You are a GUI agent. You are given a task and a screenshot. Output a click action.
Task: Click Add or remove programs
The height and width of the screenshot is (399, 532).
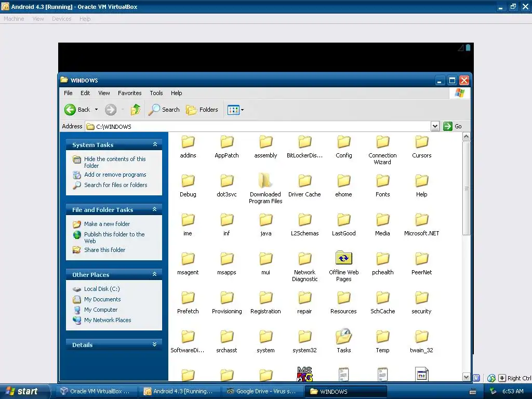(x=115, y=175)
